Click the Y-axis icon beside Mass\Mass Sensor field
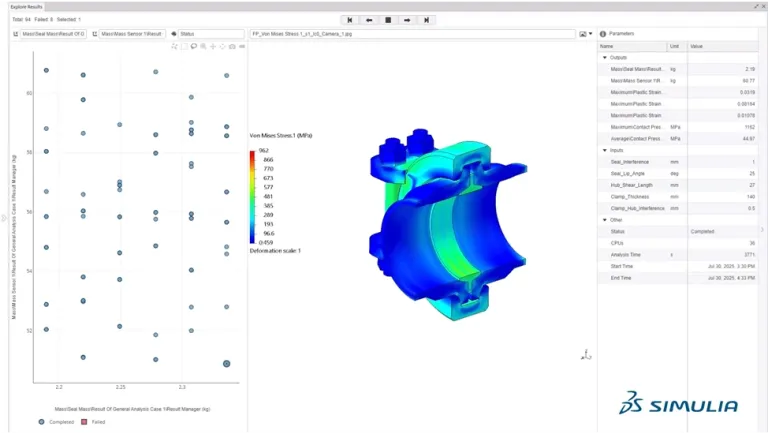 pos(95,34)
